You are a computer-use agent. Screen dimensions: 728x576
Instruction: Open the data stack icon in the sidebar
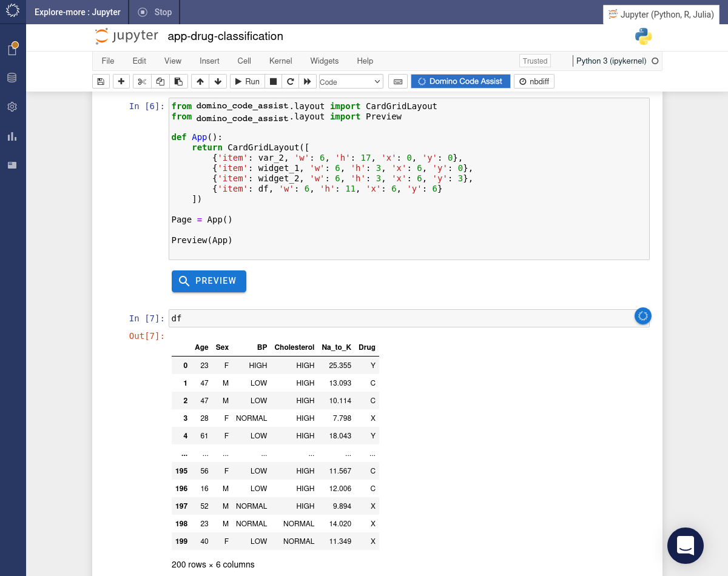click(x=12, y=78)
